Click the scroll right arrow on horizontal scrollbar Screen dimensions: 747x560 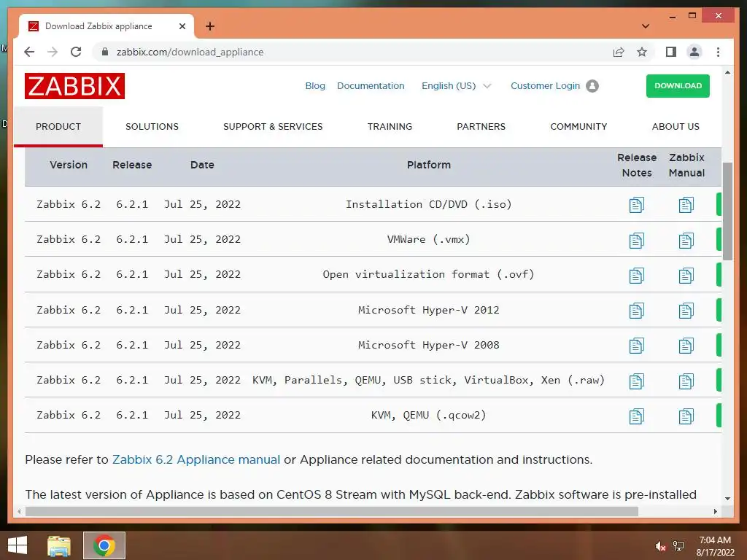point(715,511)
